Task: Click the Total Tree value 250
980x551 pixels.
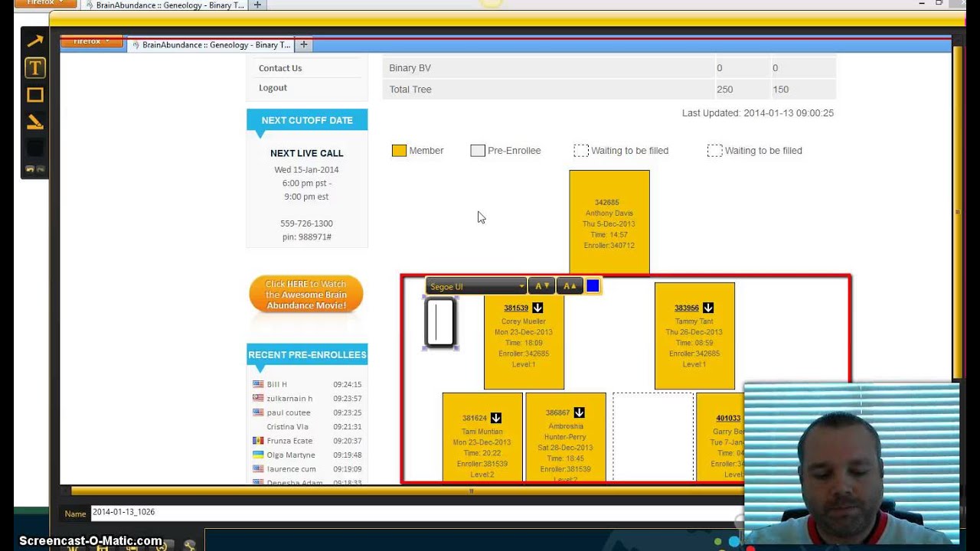Action: [x=725, y=90]
